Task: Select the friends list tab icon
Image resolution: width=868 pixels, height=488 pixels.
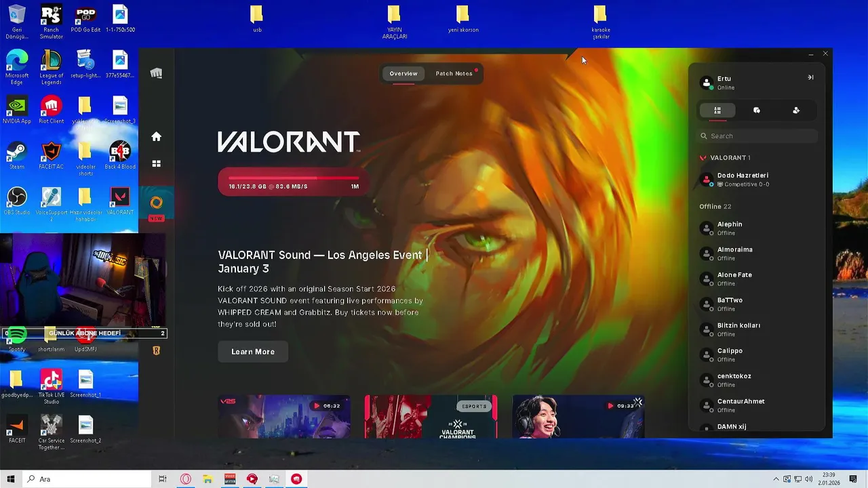Action: point(717,110)
